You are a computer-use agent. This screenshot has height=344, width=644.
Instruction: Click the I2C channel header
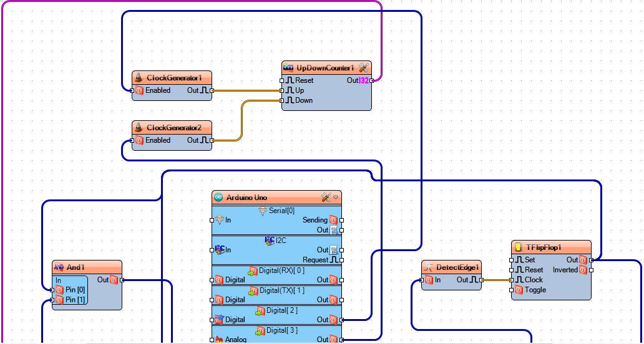click(276, 241)
